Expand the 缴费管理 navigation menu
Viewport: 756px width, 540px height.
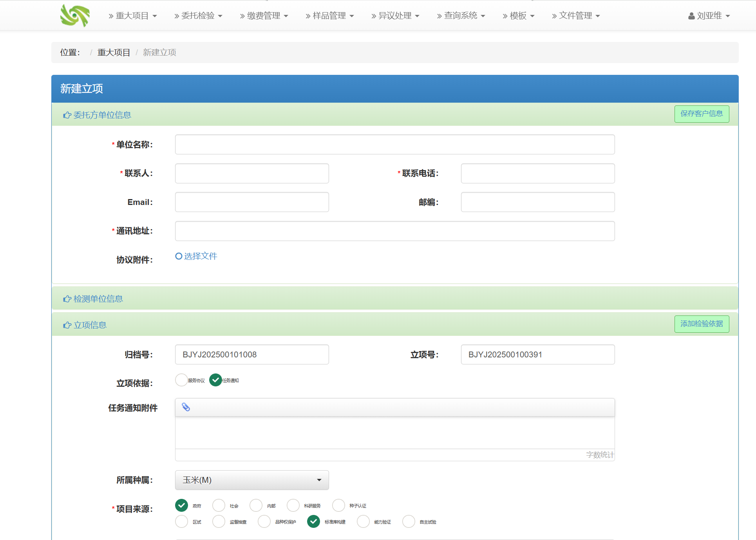coord(264,16)
